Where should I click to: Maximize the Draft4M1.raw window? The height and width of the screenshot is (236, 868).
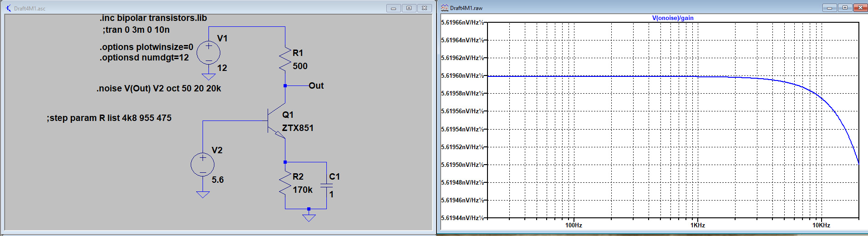(x=845, y=8)
